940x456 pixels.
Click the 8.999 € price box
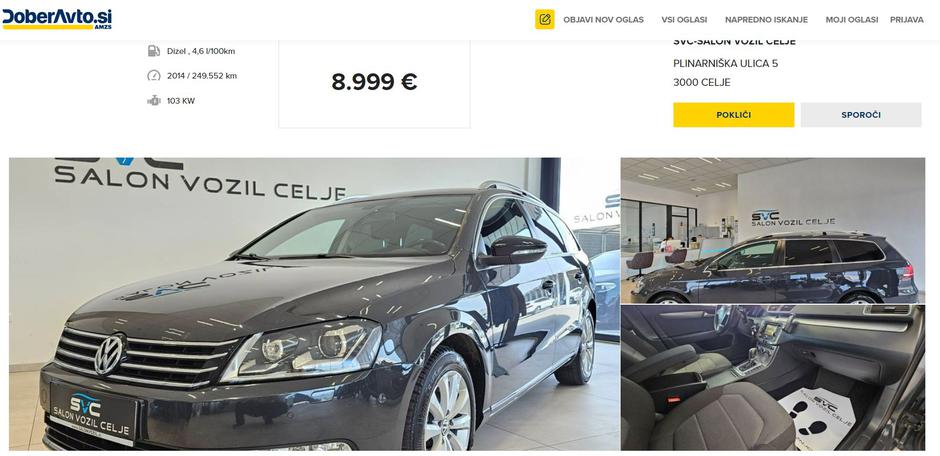tap(374, 82)
